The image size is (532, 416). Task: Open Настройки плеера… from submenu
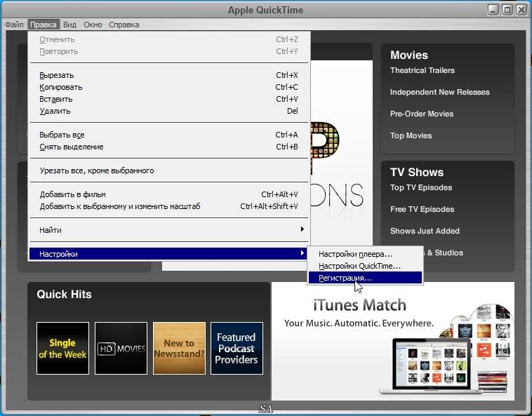(365, 254)
